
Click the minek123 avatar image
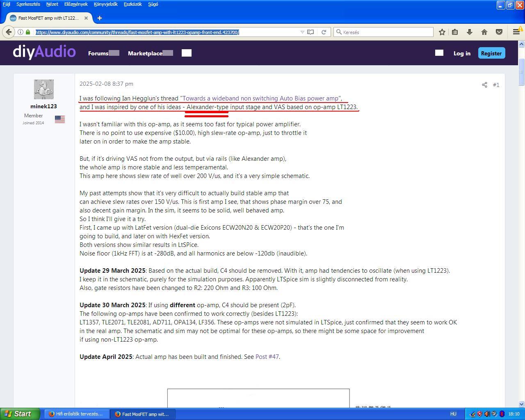[43, 89]
